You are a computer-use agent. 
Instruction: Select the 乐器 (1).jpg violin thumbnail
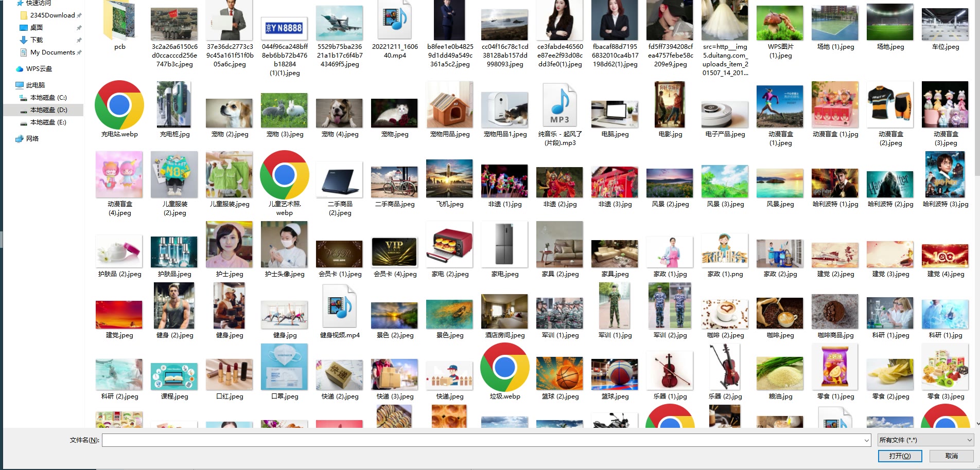670,370
